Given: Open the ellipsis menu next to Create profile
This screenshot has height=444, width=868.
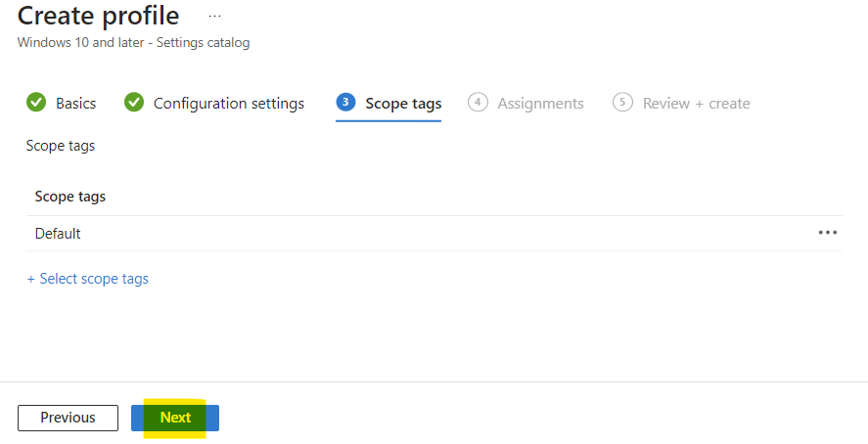Looking at the screenshot, I should pyautogui.click(x=214, y=16).
